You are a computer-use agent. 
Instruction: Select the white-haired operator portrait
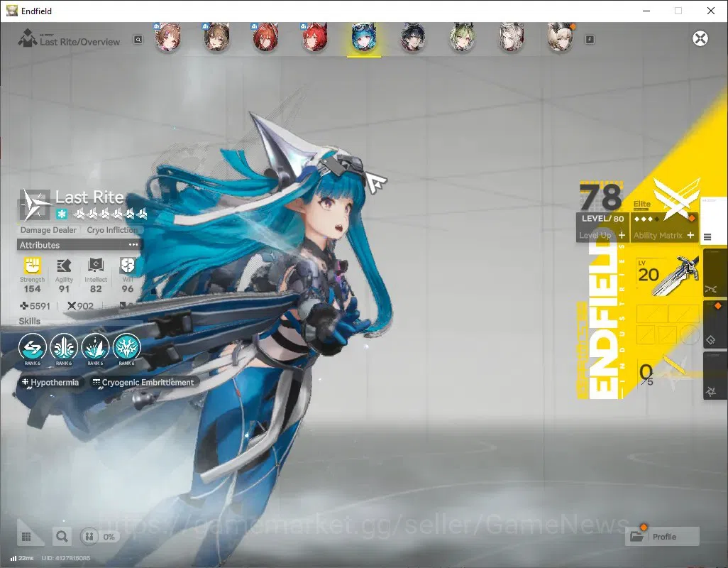click(x=511, y=38)
